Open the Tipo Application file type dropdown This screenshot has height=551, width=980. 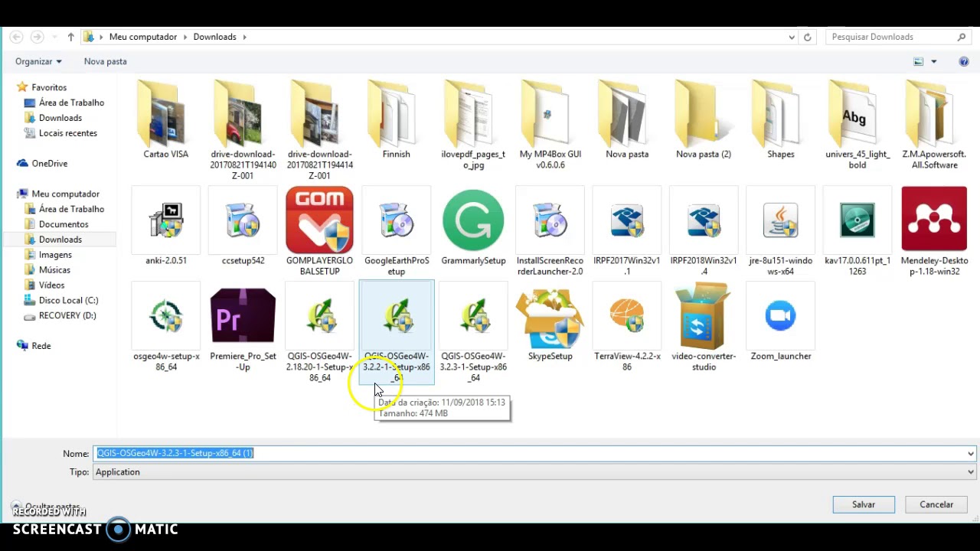point(534,472)
